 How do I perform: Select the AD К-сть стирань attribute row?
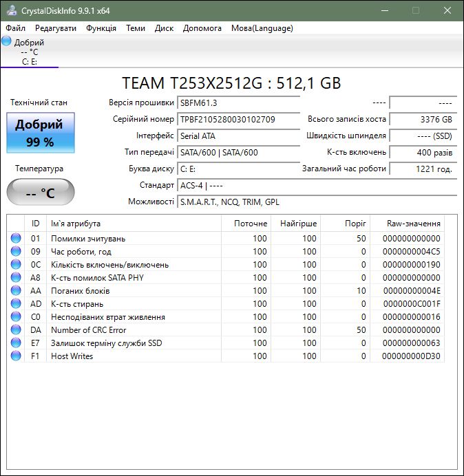pos(226,303)
